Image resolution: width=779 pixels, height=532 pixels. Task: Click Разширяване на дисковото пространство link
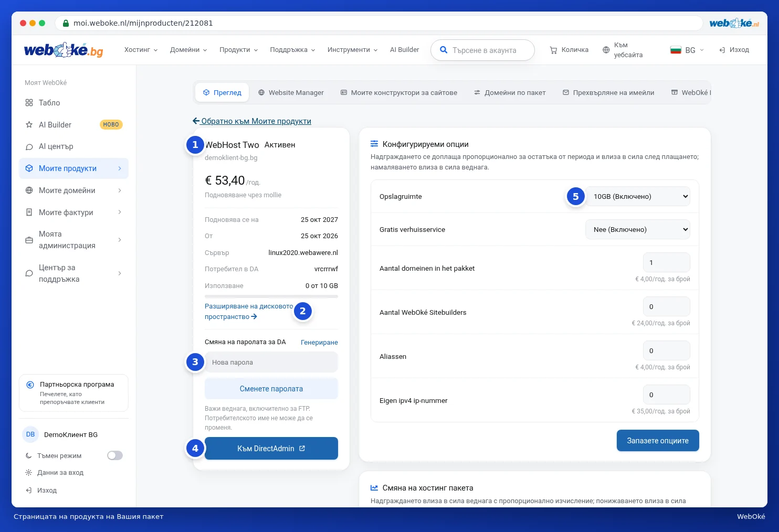point(249,311)
